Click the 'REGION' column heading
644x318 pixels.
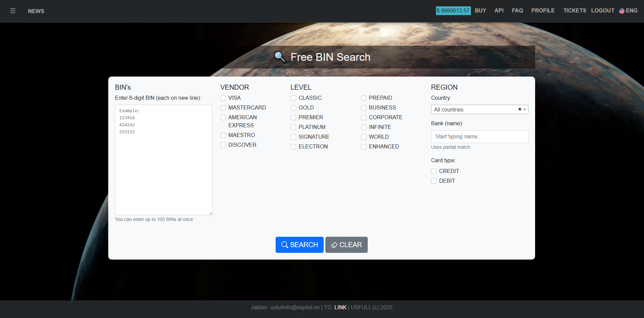[x=444, y=87]
